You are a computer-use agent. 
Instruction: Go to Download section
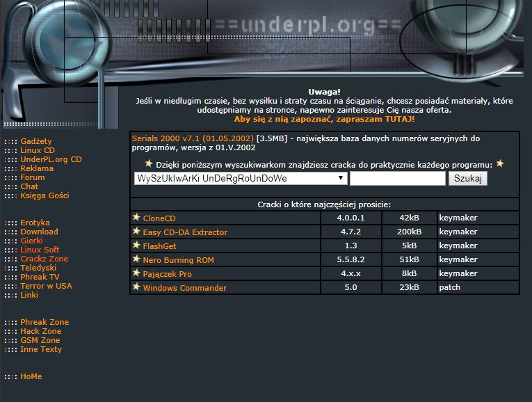click(39, 232)
